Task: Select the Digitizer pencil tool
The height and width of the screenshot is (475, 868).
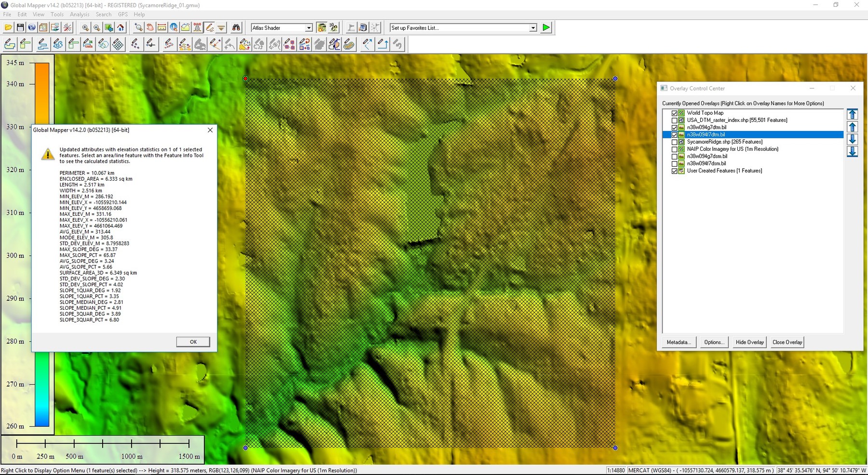Action: point(209,27)
